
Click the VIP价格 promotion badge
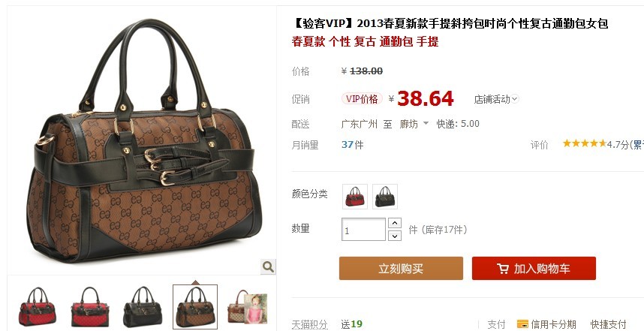click(362, 99)
